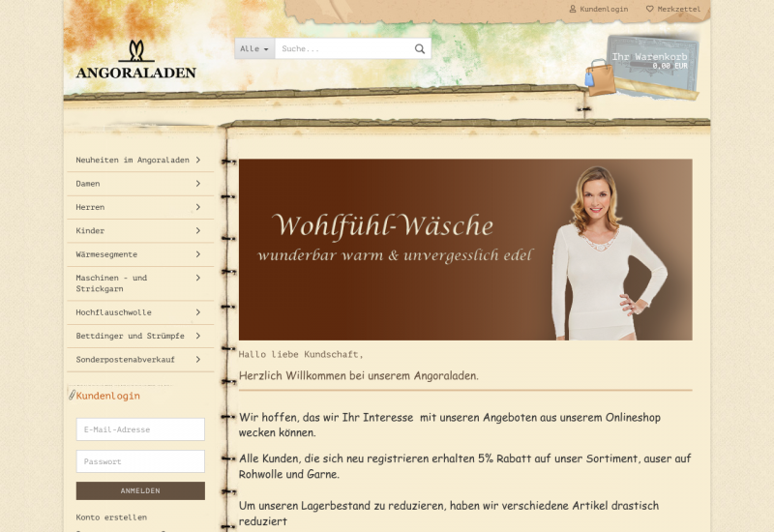Viewport: 774px width, 532px height.
Task: Click the Merkzettel heart icon
Action: tap(650, 9)
